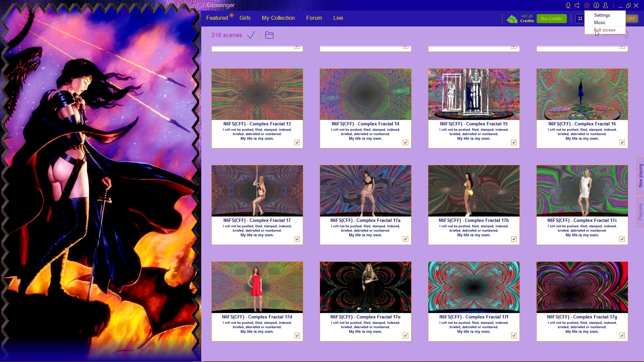
Task: Toggle checkbox on Complex Fractal 17c card
Action: 622,239
